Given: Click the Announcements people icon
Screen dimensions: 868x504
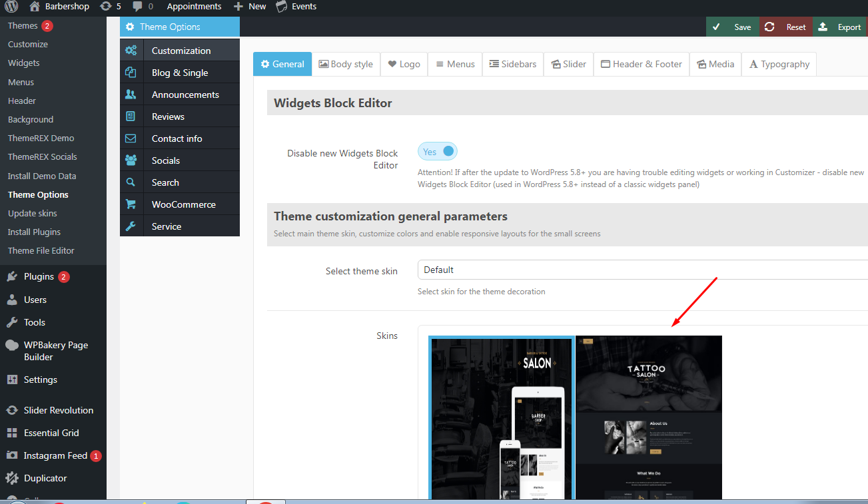Looking at the screenshot, I should [131, 95].
